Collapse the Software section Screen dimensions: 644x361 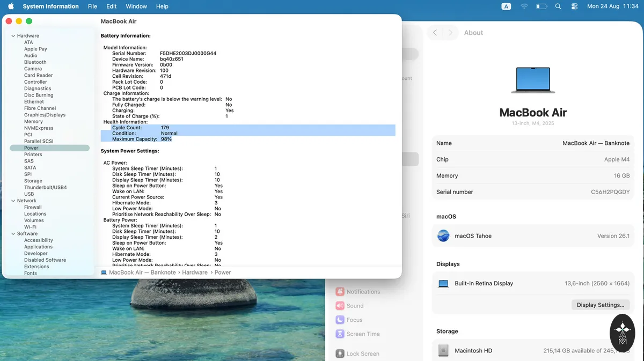click(x=13, y=234)
